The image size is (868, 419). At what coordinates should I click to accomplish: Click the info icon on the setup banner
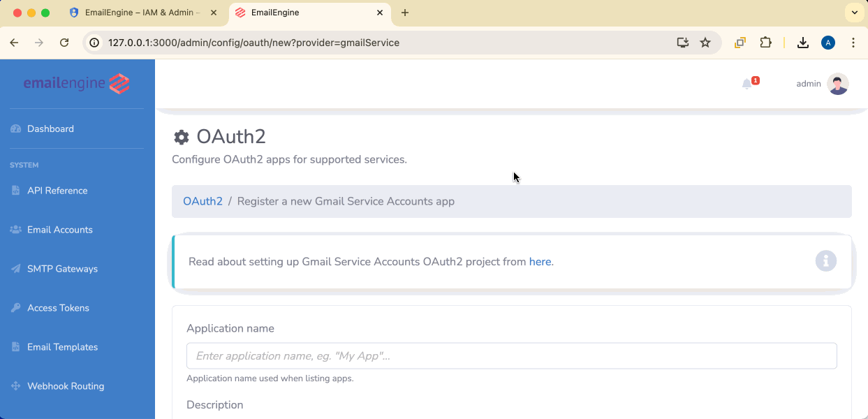[826, 260]
